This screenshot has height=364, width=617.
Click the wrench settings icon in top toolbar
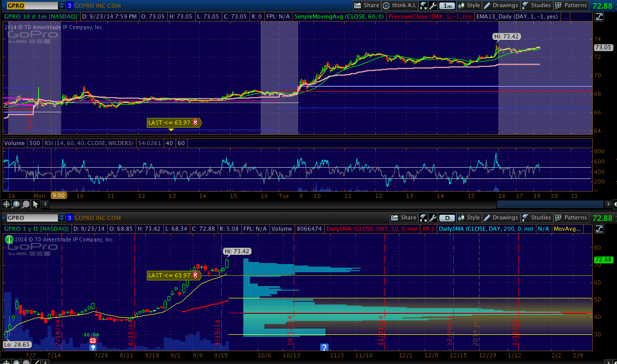[434, 6]
